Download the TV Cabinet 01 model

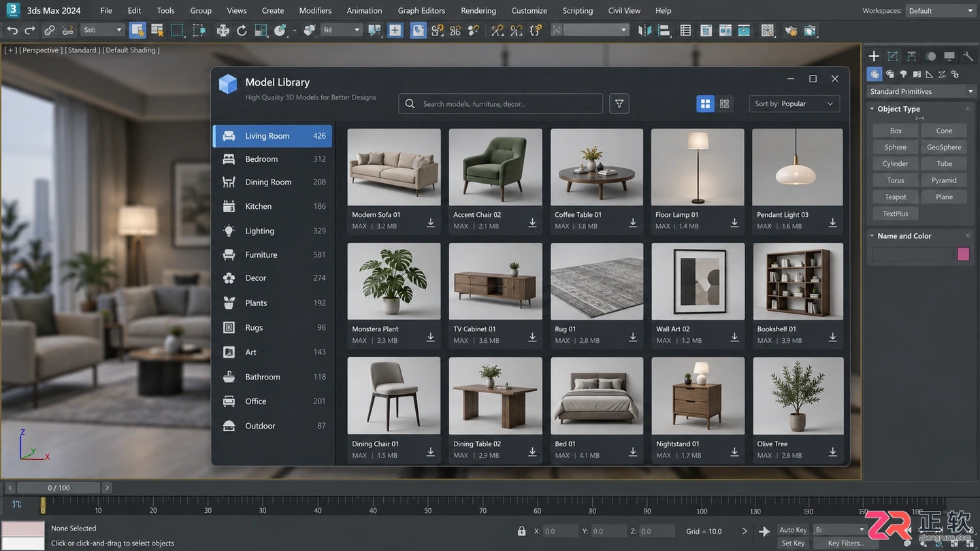pyautogui.click(x=532, y=337)
